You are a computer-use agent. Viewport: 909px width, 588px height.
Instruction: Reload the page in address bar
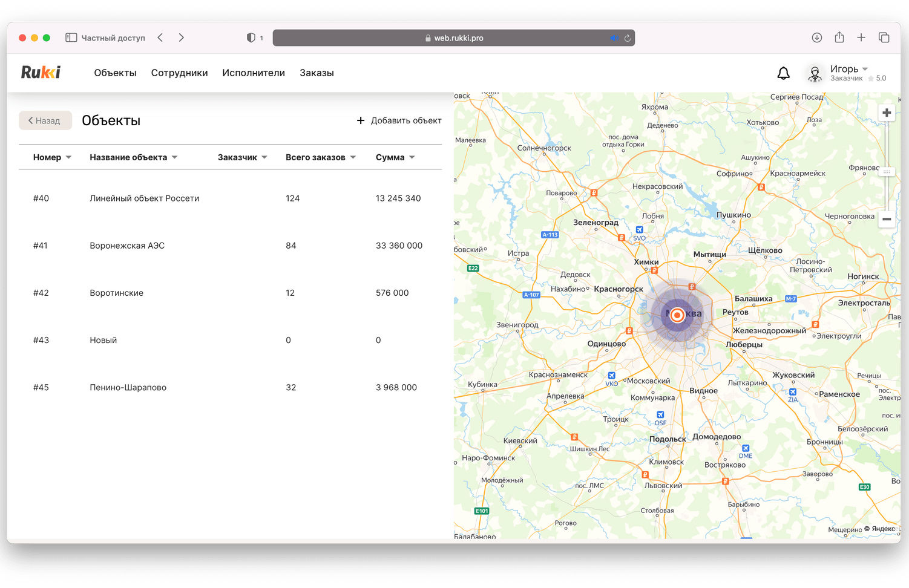click(x=628, y=38)
